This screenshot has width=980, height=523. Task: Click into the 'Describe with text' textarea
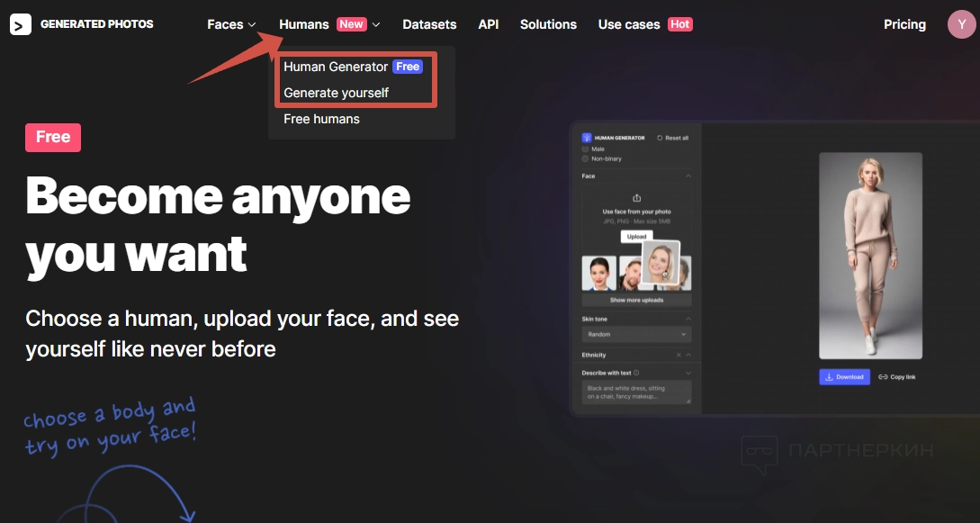pyautogui.click(x=636, y=392)
